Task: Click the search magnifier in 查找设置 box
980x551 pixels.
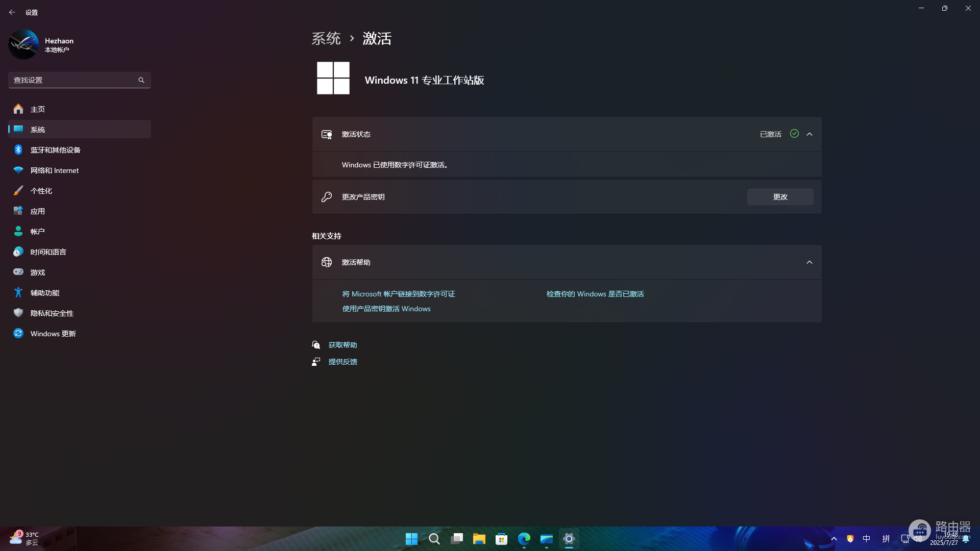Action: pos(141,80)
